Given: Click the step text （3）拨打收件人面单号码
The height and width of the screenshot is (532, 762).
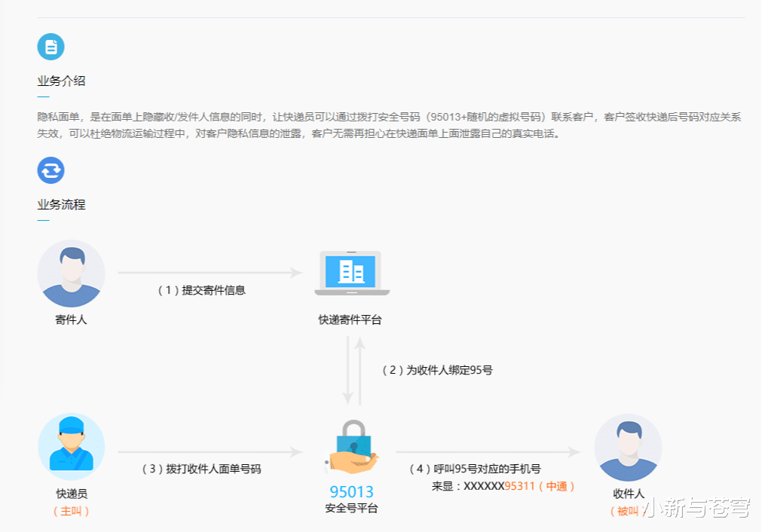Looking at the screenshot, I should (x=201, y=469).
